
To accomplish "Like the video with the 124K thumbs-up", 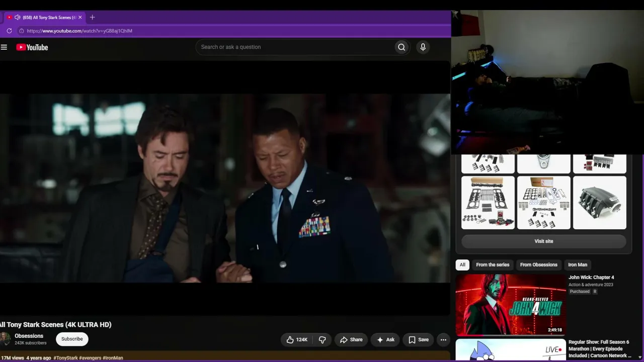I will [297, 340].
